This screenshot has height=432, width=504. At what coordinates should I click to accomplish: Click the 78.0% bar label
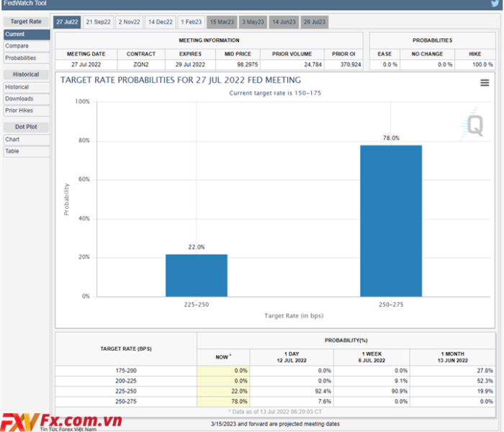tap(391, 138)
